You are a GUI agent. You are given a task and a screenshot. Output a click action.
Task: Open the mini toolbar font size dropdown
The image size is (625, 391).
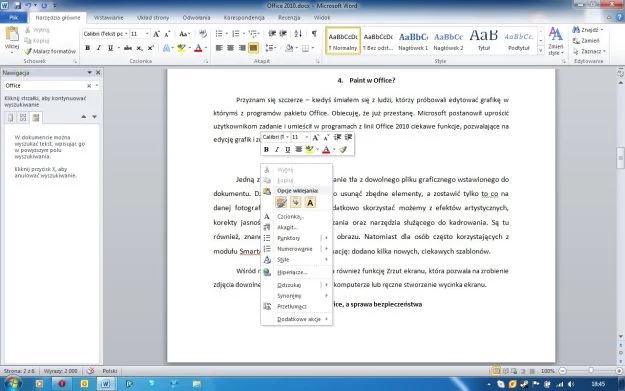pos(306,137)
